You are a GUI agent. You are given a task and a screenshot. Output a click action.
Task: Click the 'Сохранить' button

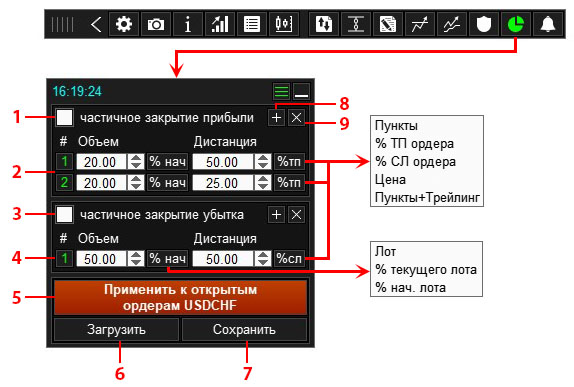coord(244,330)
